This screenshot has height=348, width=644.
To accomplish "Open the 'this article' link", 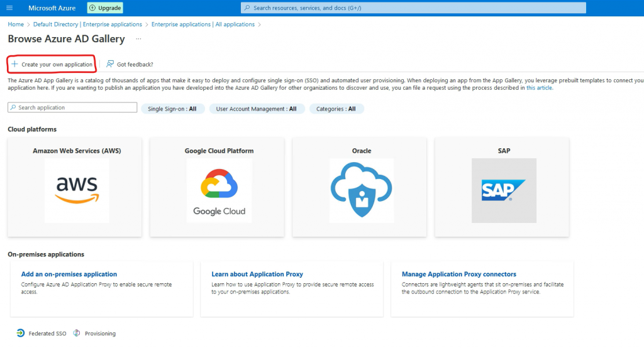I will click(539, 88).
